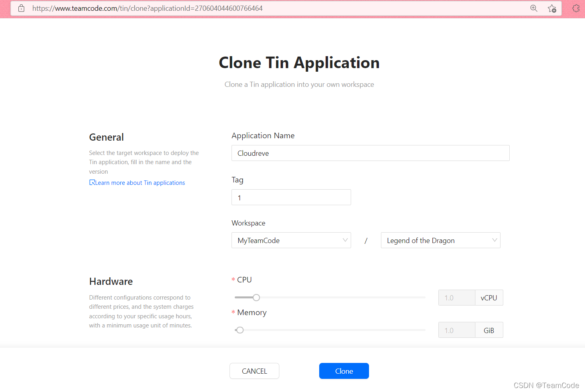Screen dimensions: 585x392
Task: Click the CPU field label
Action: coord(244,280)
